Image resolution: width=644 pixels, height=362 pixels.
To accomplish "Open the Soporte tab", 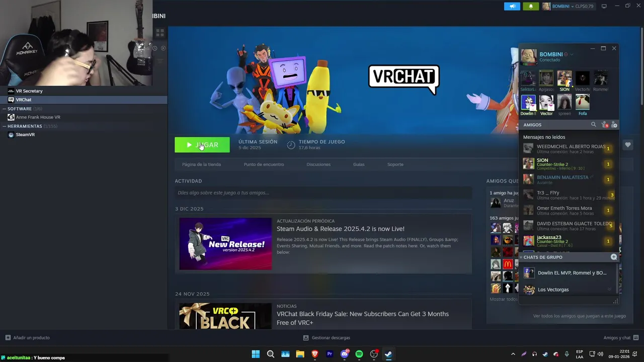I will pyautogui.click(x=395, y=164).
